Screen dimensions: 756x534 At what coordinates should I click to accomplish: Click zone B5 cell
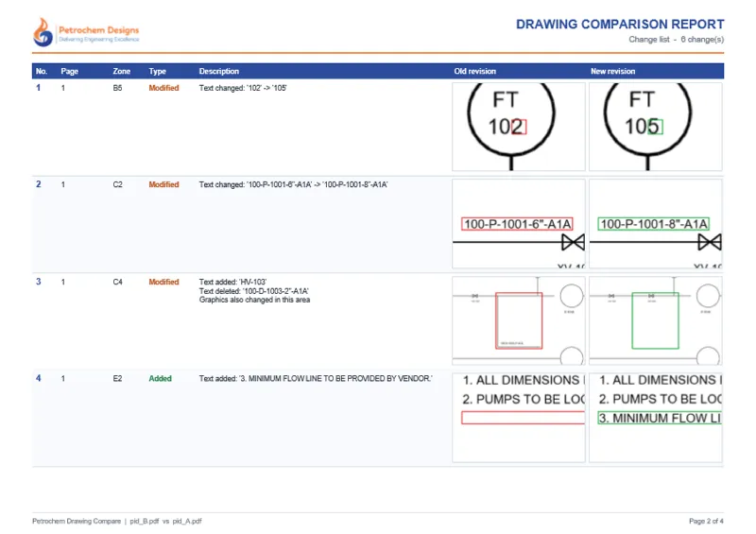pyautogui.click(x=117, y=88)
